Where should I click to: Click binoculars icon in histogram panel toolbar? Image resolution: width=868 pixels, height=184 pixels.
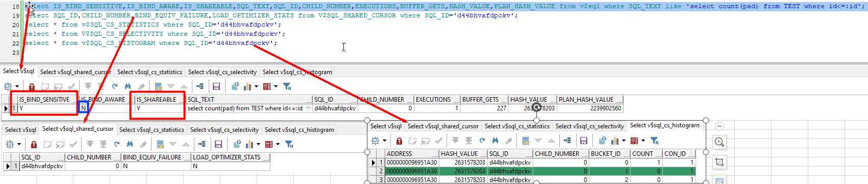[495, 141]
